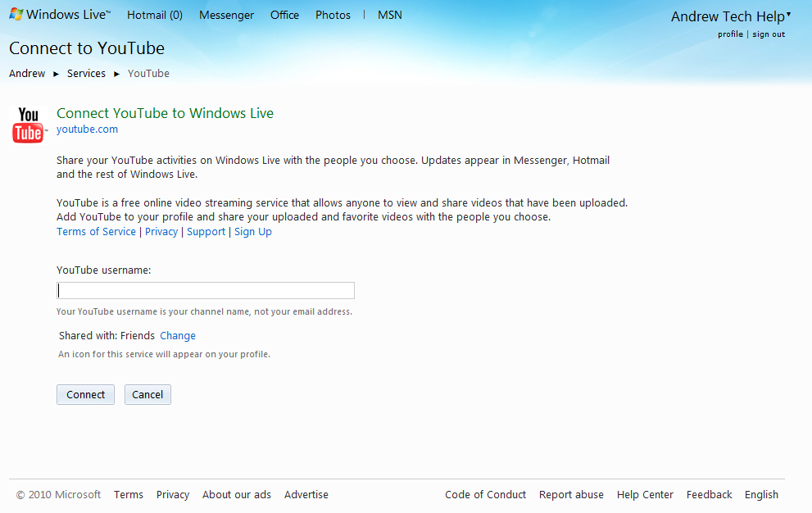
Task: Change language via the English link
Action: 761,495
